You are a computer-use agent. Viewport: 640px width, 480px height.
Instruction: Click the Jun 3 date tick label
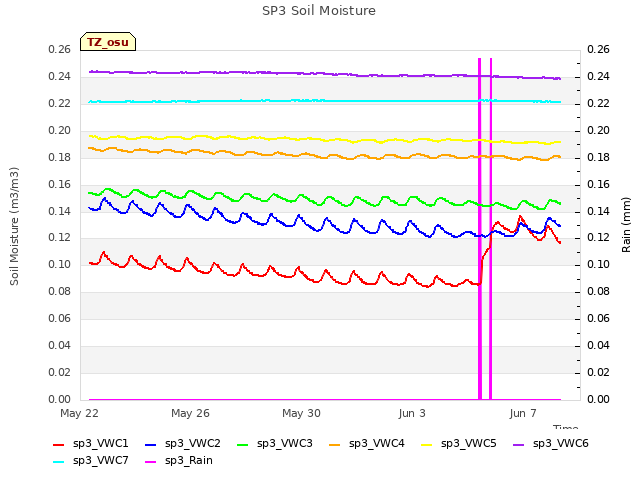pyautogui.click(x=412, y=413)
